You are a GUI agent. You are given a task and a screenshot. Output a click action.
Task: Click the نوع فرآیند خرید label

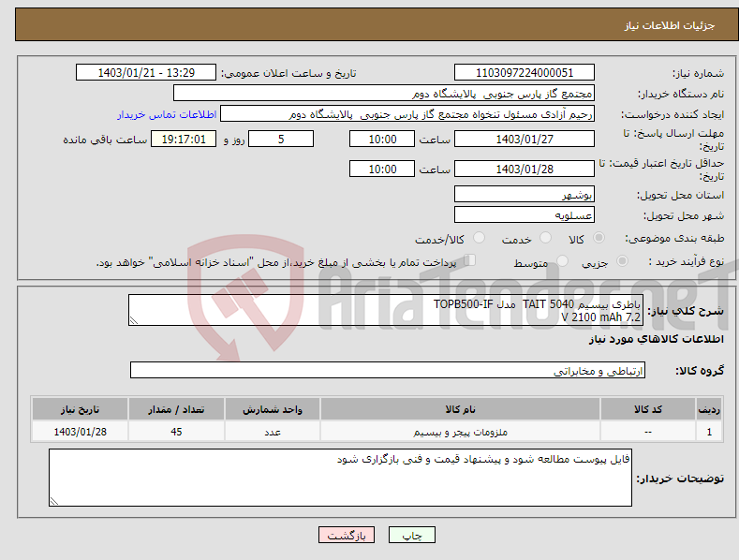click(x=687, y=261)
